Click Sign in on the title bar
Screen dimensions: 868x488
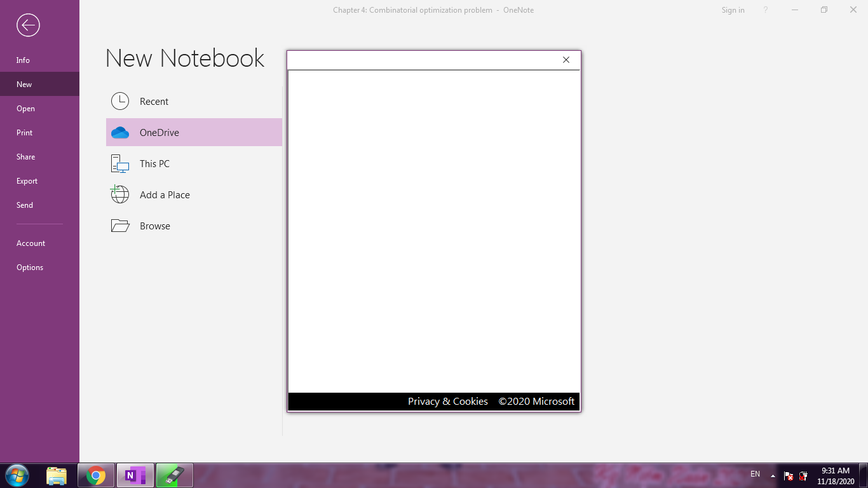pos(733,10)
